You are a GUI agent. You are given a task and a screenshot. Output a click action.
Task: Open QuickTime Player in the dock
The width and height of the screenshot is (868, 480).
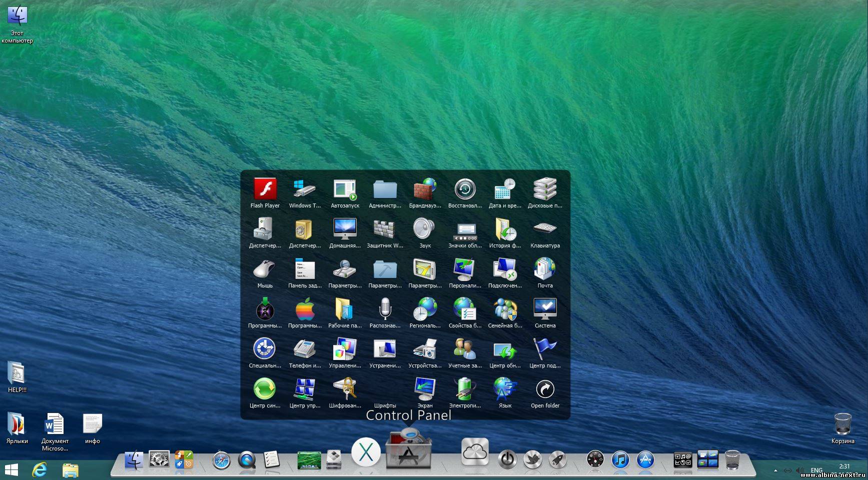[x=247, y=460]
